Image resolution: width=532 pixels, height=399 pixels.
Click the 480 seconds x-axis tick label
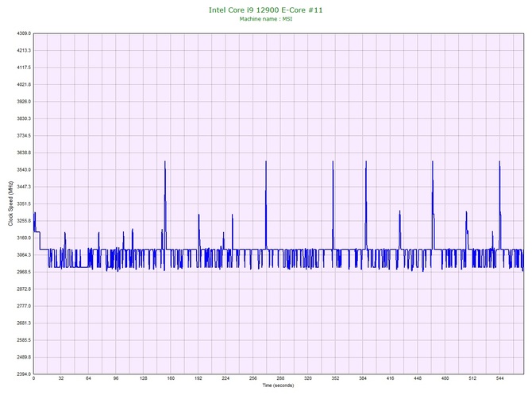point(445,378)
